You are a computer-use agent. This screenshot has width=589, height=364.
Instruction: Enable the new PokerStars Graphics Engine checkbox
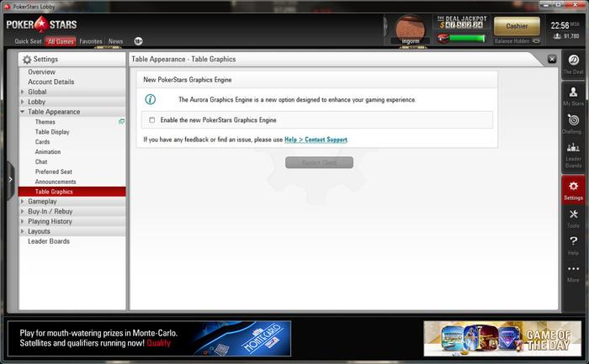(x=151, y=120)
